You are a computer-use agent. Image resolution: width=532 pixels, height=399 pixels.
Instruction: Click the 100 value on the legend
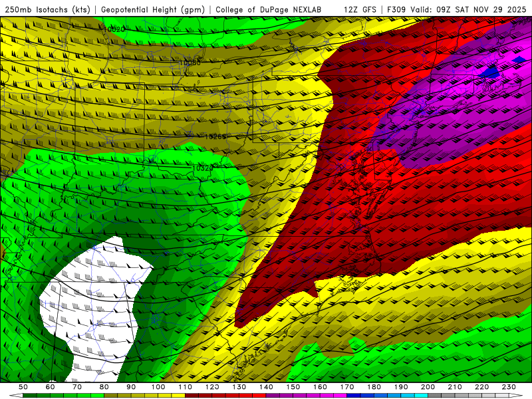tap(158, 387)
